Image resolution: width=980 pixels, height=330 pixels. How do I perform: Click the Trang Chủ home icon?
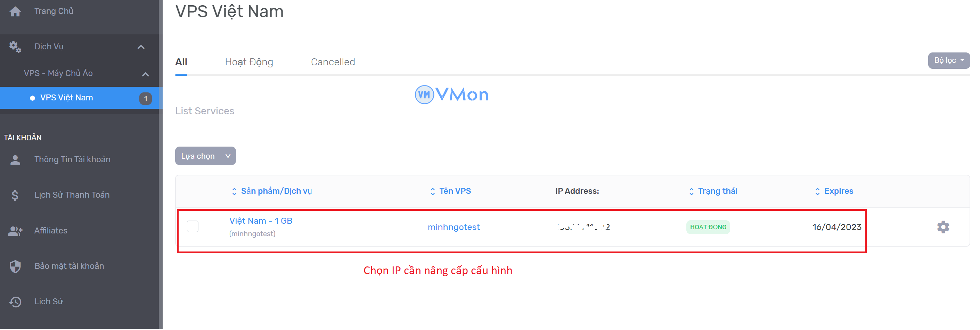click(15, 11)
